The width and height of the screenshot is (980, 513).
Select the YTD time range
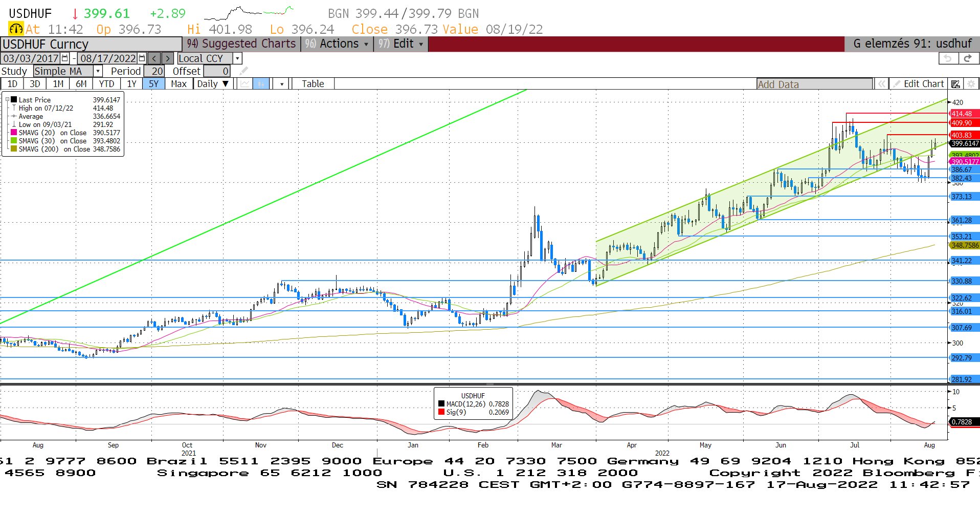click(x=106, y=84)
